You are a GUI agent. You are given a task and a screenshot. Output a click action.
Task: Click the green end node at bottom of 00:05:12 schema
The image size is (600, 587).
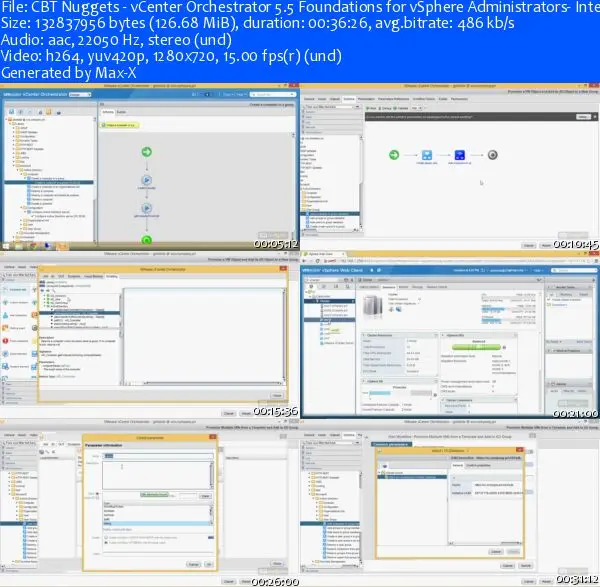[x=147, y=240]
